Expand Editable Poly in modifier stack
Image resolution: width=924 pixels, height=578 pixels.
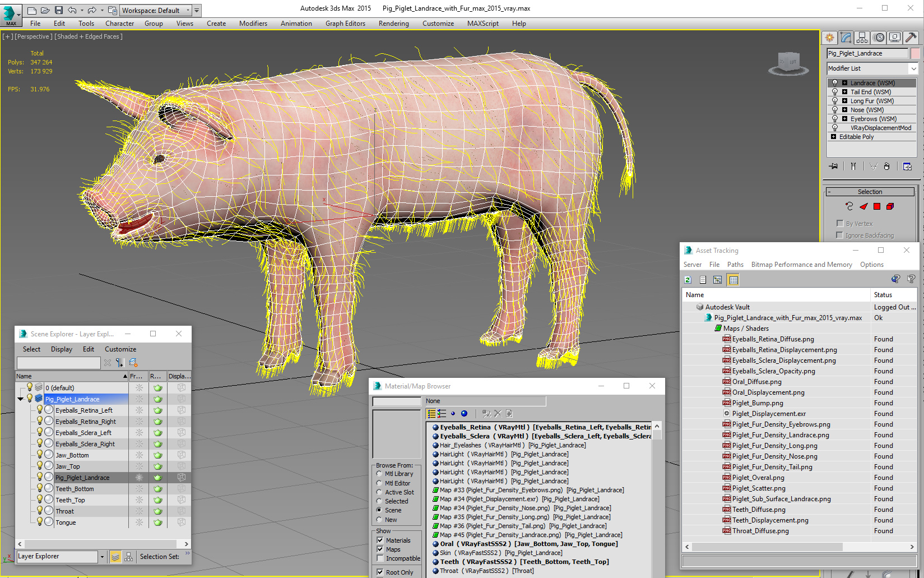pos(834,137)
